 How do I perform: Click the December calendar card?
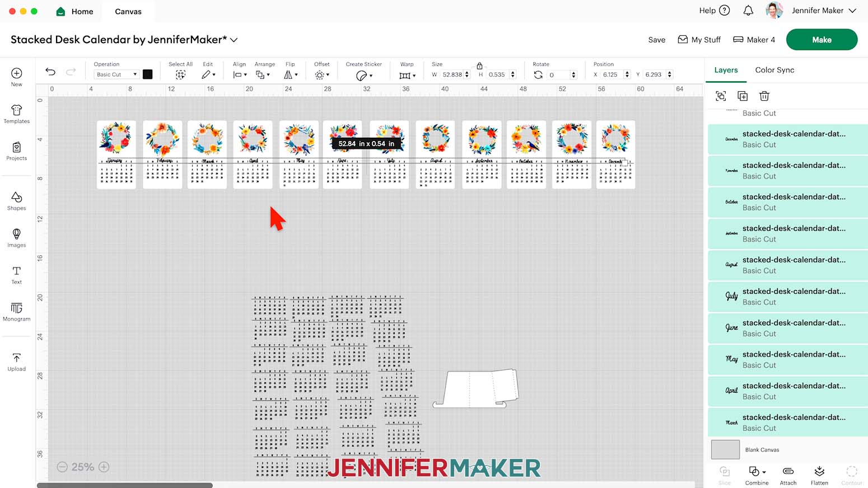click(x=615, y=154)
